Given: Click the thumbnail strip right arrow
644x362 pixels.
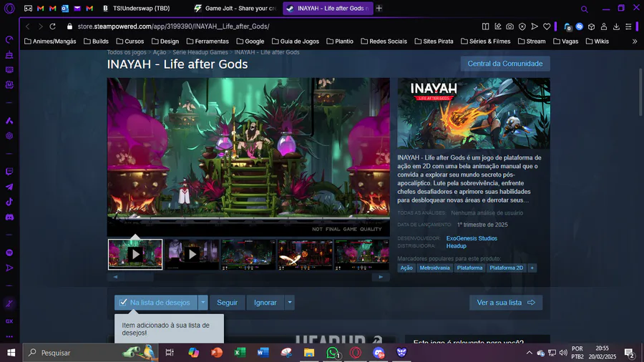Looking at the screenshot, I should [x=381, y=277].
